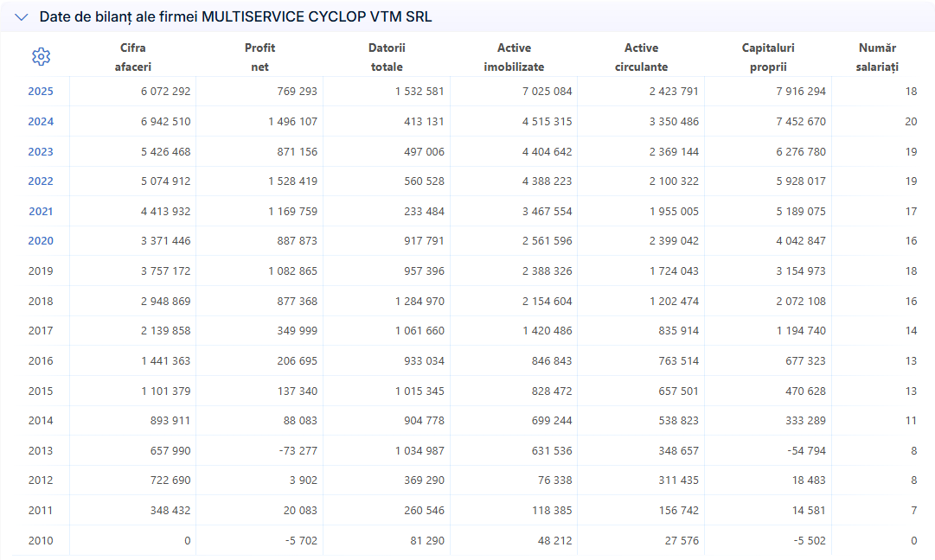935x560 pixels.
Task: Select the 2013 year row label
Action: point(41,450)
